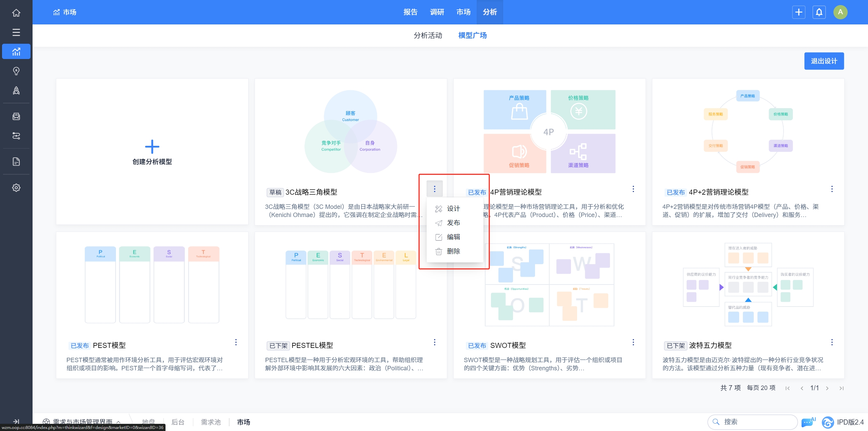Open more options for the 4P营销理论模型 card
Screen dimensions: 868x431
pyautogui.click(x=633, y=189)
